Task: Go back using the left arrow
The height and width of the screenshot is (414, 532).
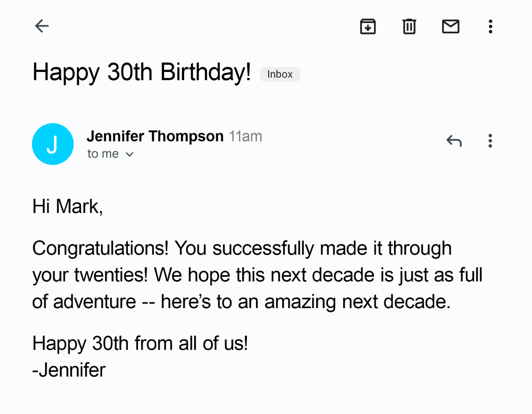Action: [42, 26]
